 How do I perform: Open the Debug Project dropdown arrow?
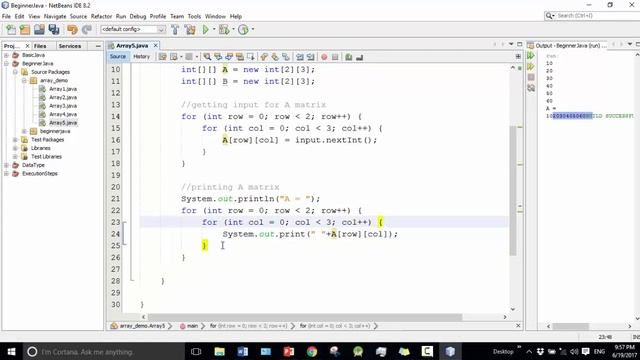click(x=233, y=29)
